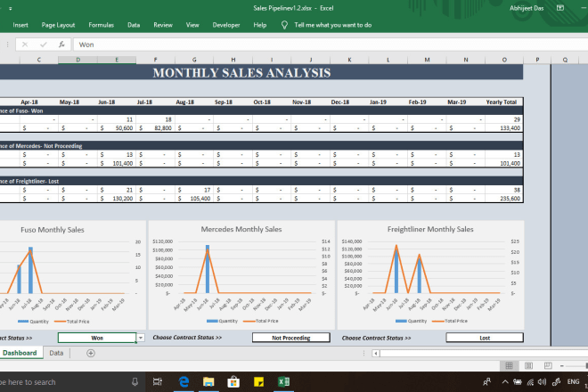The width and height of the screenshot is (588, 392).
Task: Click the battery tray icon
Action: pyautogui.click(x=518, y=382)
